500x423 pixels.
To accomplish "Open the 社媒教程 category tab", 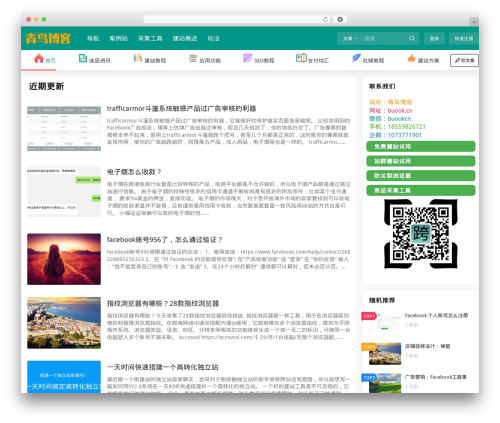I will coord(373,60).
